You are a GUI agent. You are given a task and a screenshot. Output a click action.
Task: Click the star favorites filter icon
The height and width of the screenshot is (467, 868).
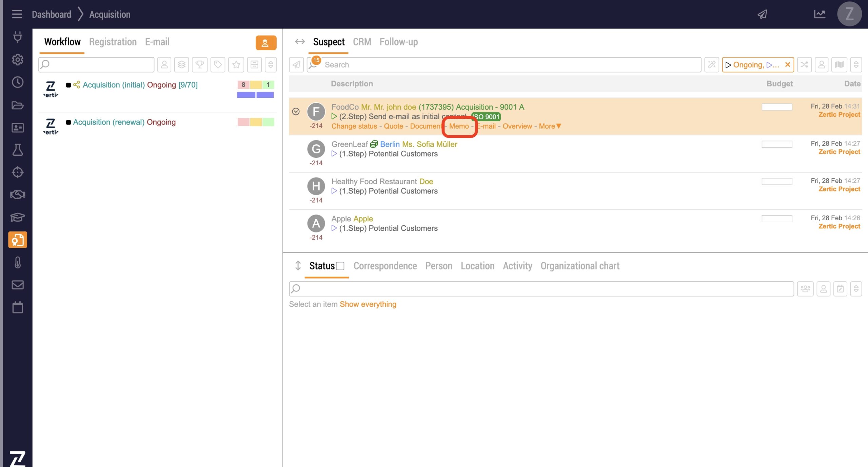pos(236,64)
